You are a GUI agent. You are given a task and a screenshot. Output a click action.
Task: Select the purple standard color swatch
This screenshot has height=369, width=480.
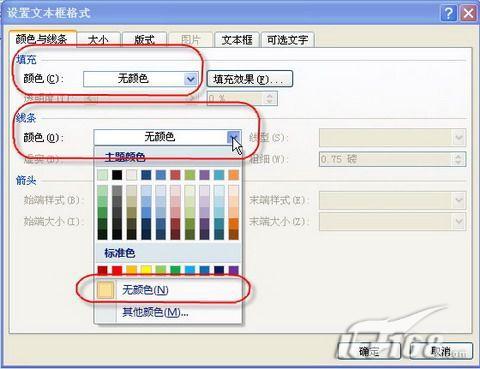234,270
